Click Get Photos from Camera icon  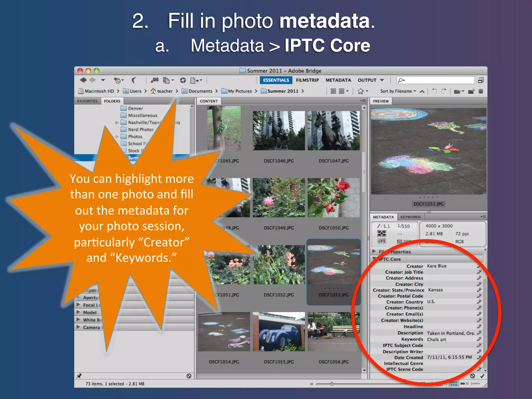point(155,80)
